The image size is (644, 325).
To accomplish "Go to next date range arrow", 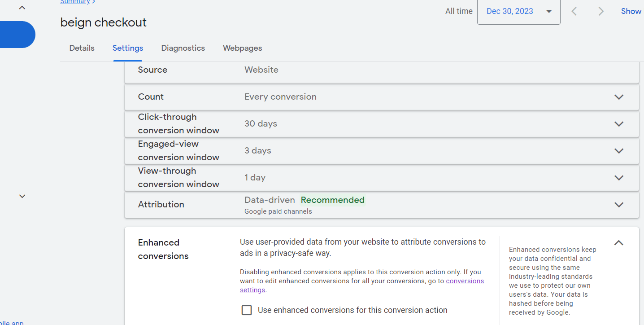I will [x=601, y=11].
